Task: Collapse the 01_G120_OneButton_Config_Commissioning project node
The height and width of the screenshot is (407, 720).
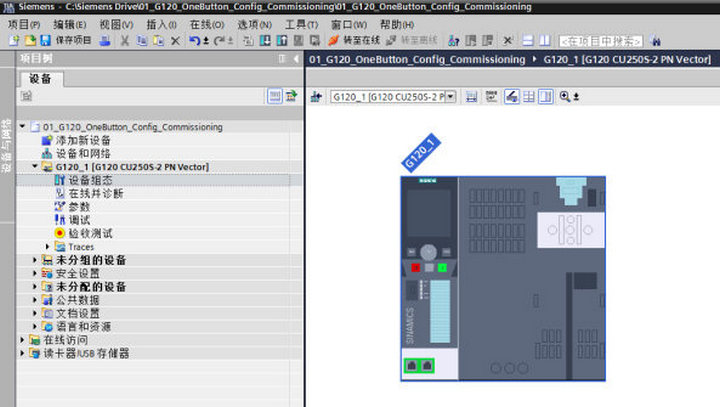Action: click(x=22, y=126)
